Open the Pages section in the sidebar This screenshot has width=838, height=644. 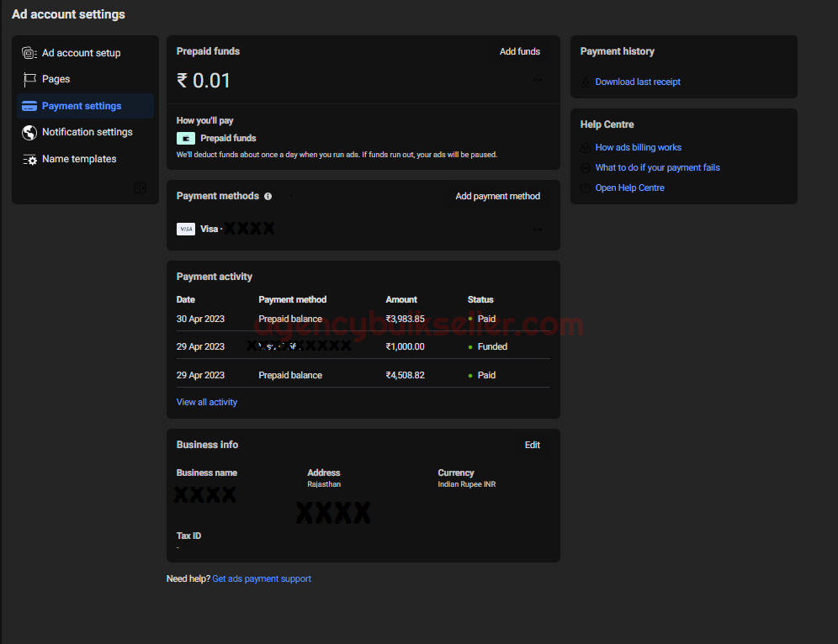[56, 79]
